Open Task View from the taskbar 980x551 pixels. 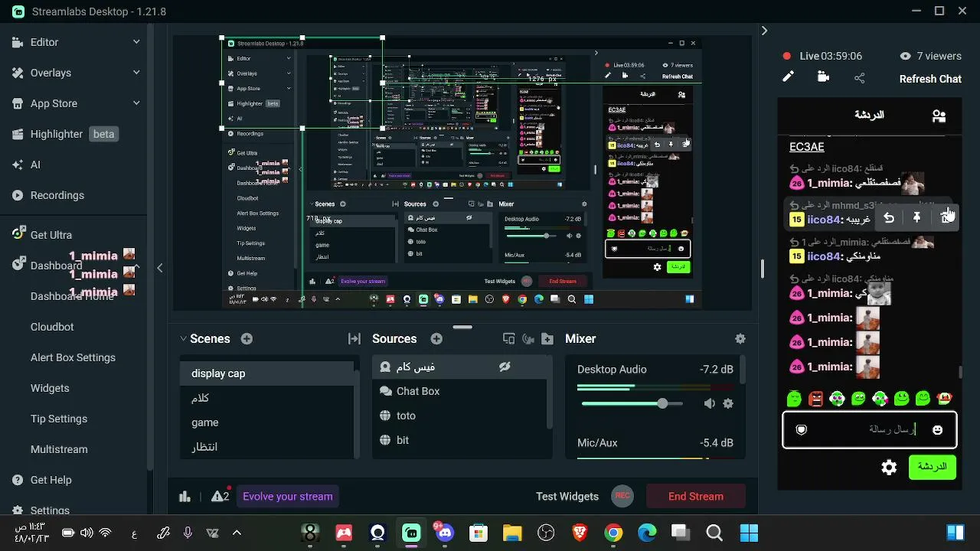point(681,533)
